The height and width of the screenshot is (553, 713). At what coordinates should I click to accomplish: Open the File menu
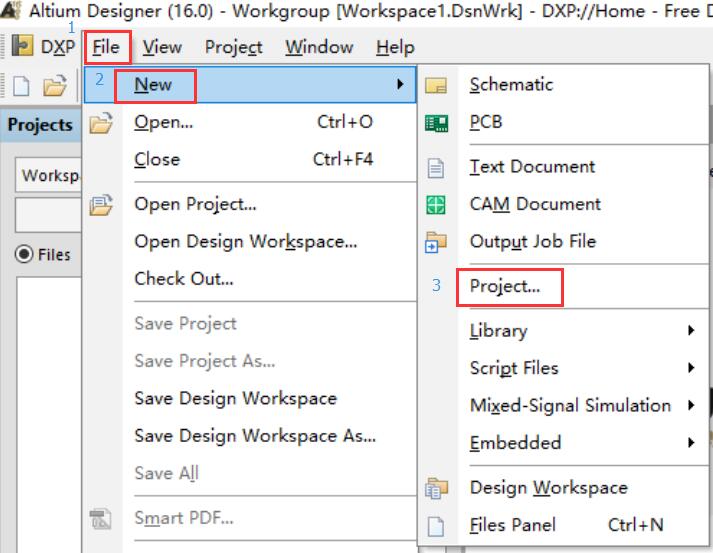pyautogui.click(x=107, y=47)
